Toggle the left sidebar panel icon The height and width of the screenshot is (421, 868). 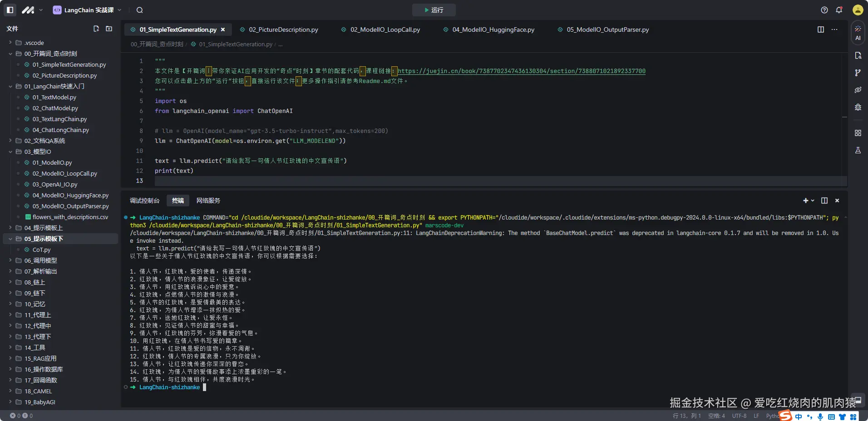pos(10,10)
